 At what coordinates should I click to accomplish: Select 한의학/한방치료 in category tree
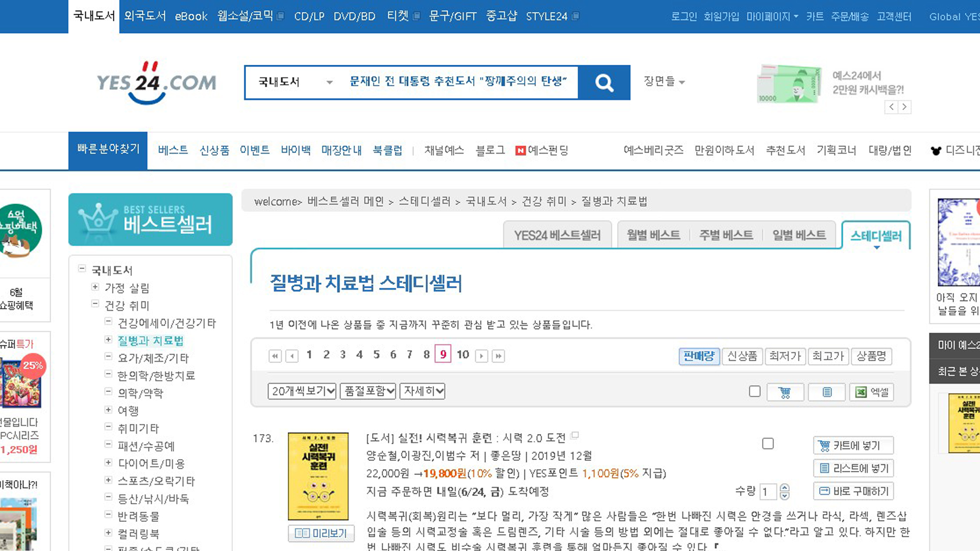click(157, 375)
